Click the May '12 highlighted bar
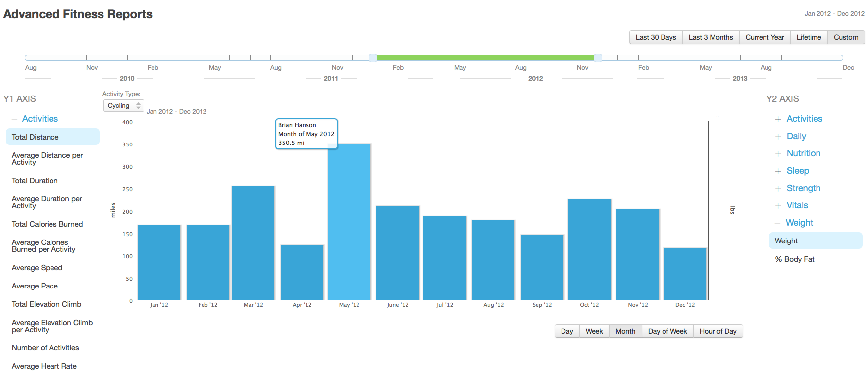 [349, 222]
